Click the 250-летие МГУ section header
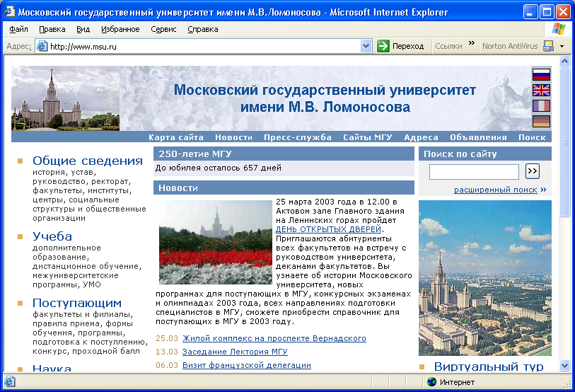Image resolution: width=575 pixels, height=392 pixels. click(x=284, y=154)
